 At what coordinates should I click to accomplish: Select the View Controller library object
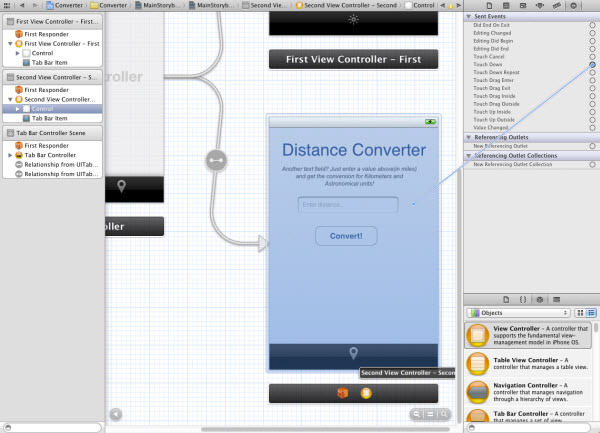528,335
